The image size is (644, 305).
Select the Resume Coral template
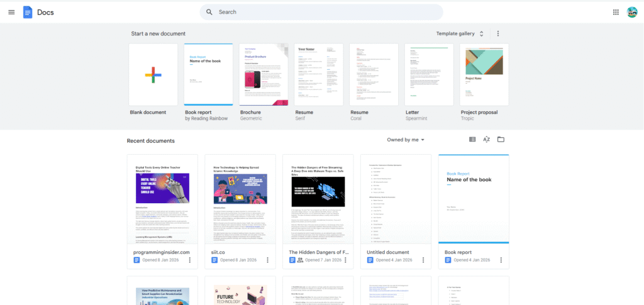(374, 75)
